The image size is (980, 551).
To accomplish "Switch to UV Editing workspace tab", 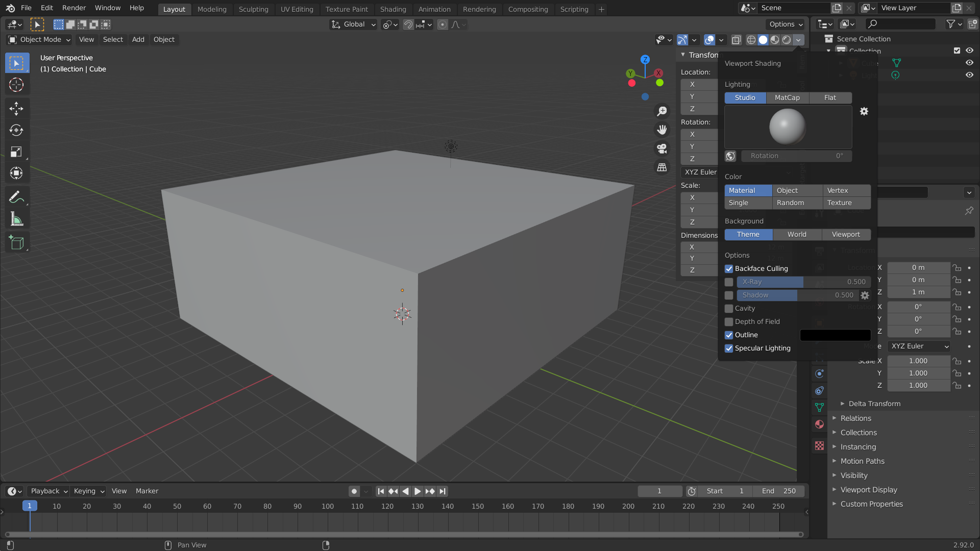I will (297, 9).
